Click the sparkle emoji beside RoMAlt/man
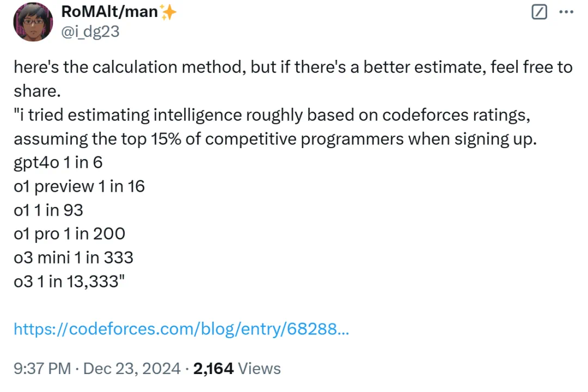Viewport: 588px width, 392px height. [x=168, y=12]
